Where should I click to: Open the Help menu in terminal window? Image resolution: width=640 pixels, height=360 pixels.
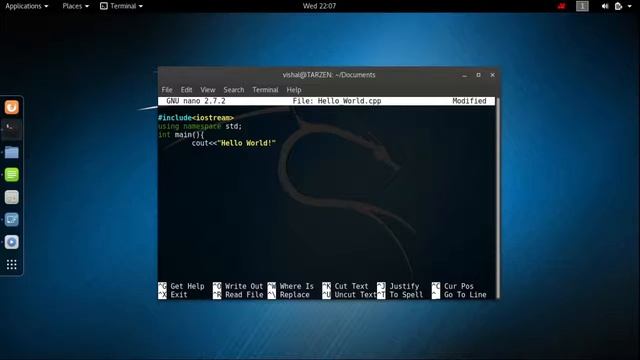tap(293, 90)
